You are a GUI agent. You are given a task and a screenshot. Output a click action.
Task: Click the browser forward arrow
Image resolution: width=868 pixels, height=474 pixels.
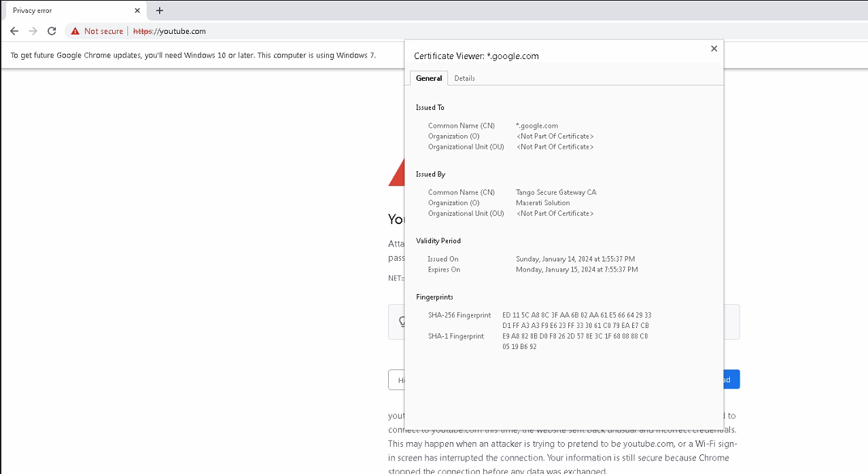pyautogui.click(x=33, y=31)
